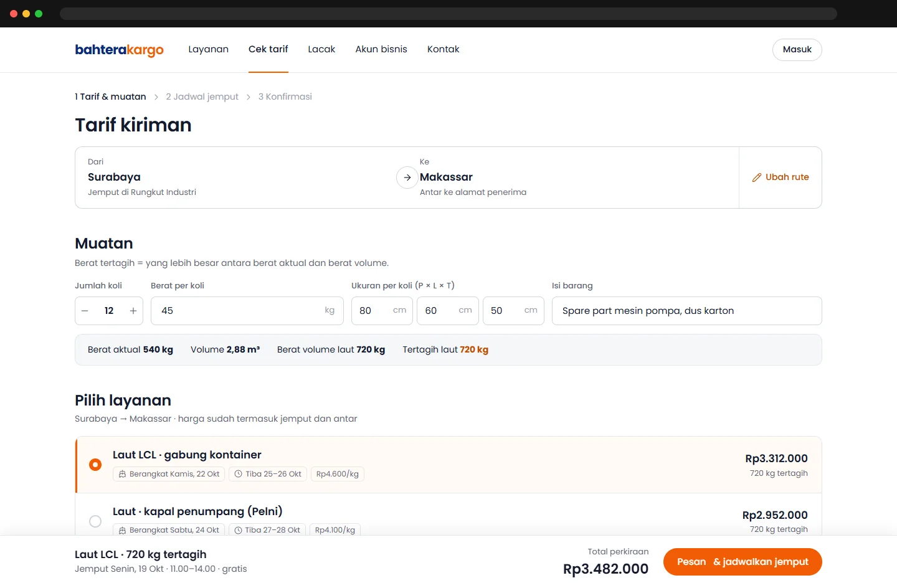The height and width of the screenshot is (588, 897).
Task: Click the Masuk button
Action: tap(797, 50)
